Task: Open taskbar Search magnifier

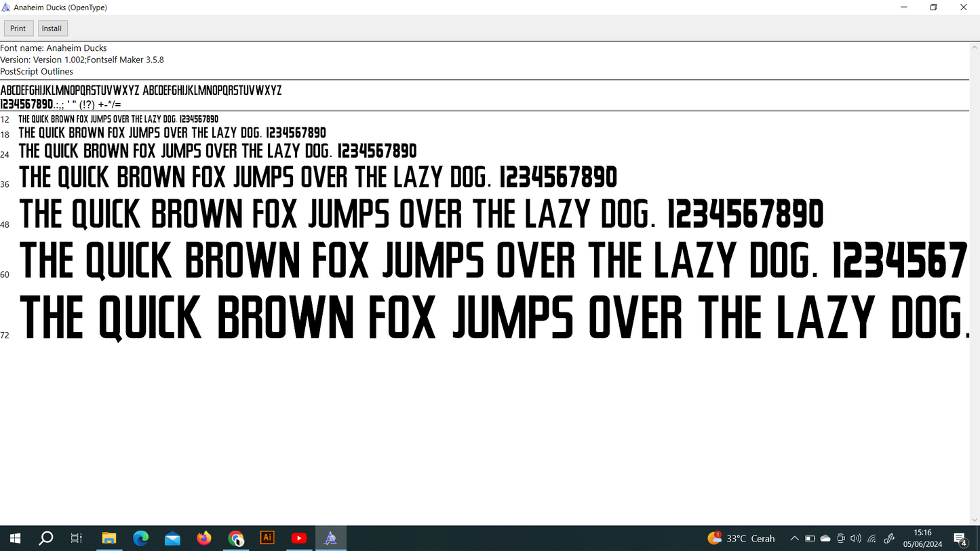Action: [x=46, y=538]
